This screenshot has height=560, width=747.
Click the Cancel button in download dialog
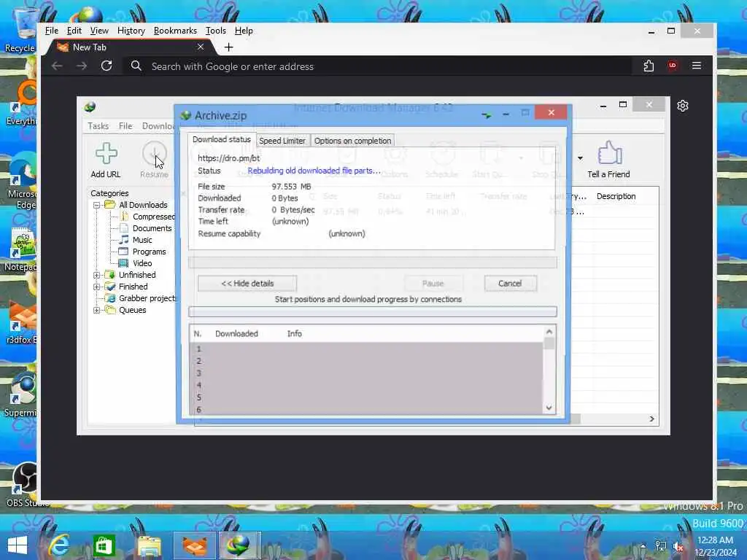coord(510,284)
